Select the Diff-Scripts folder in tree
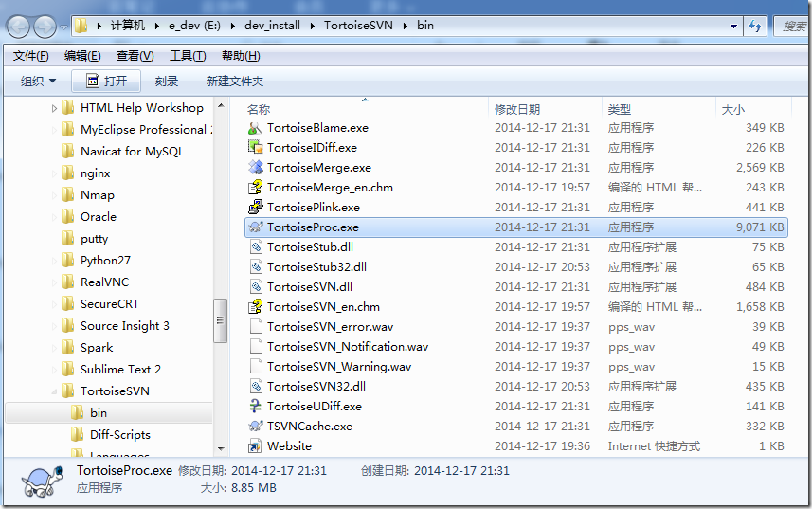The width and height of the screenshot is (812, 509). click(120, 434)
